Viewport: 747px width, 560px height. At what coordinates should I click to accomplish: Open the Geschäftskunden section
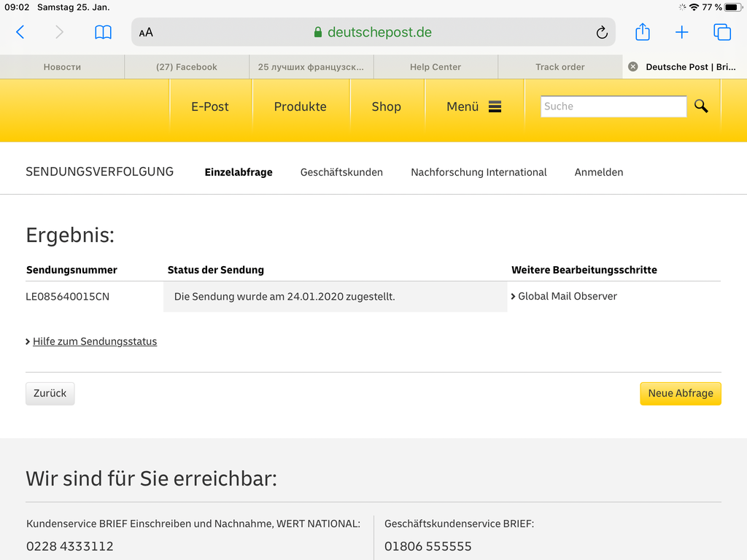coord(341,172)
